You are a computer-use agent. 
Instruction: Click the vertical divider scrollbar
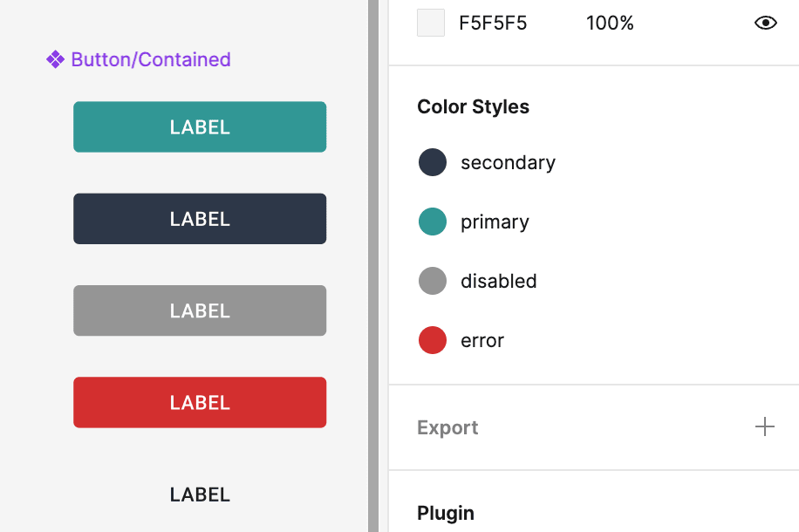373,266
